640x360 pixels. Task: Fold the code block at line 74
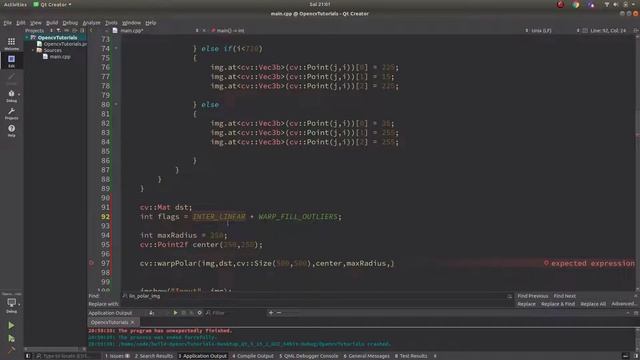116,49
